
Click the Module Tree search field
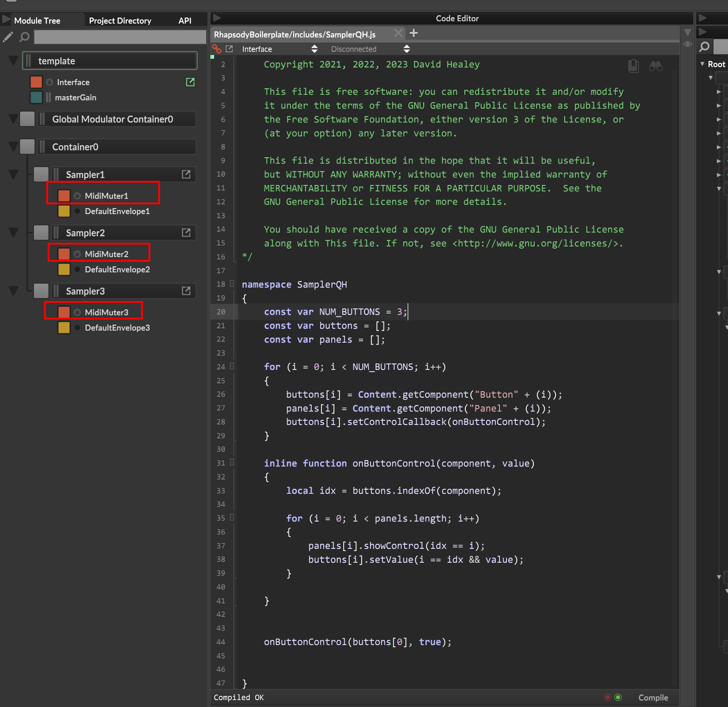[120, 37]
